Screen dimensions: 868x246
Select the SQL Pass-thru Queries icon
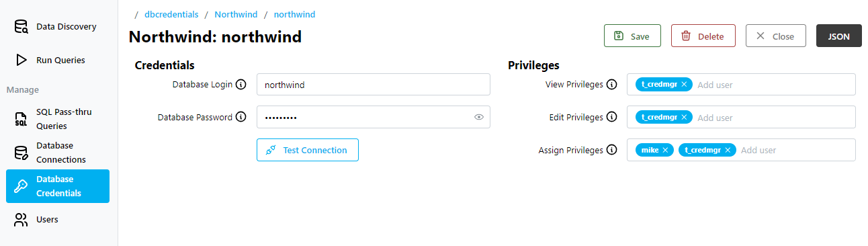tap(21, 119)
